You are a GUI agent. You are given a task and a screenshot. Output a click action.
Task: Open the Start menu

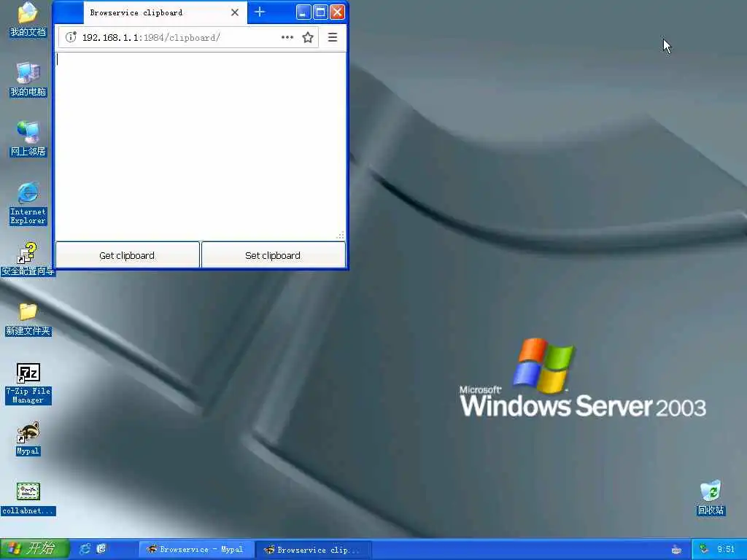(34, 549)
